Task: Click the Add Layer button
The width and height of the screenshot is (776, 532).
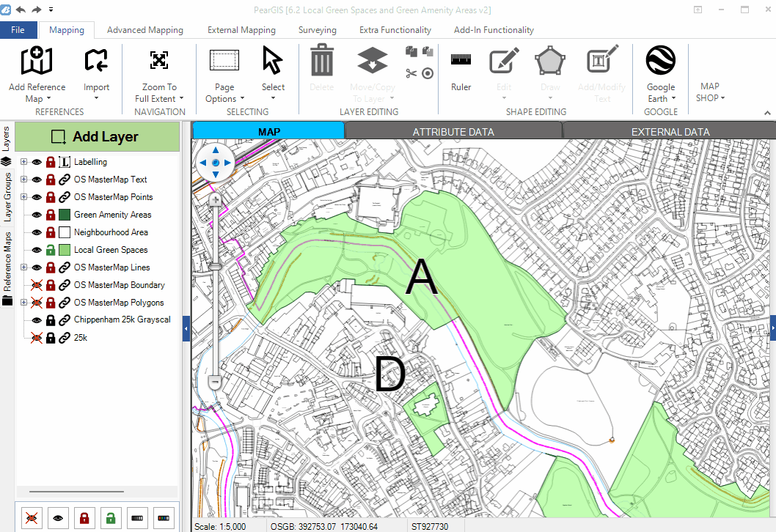Action: point(97,136)
